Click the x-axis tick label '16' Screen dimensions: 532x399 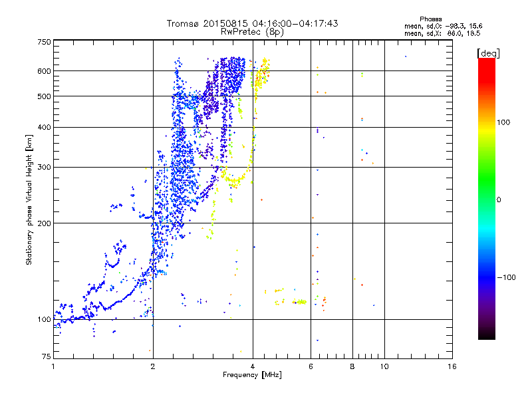[x=452, y=366]
